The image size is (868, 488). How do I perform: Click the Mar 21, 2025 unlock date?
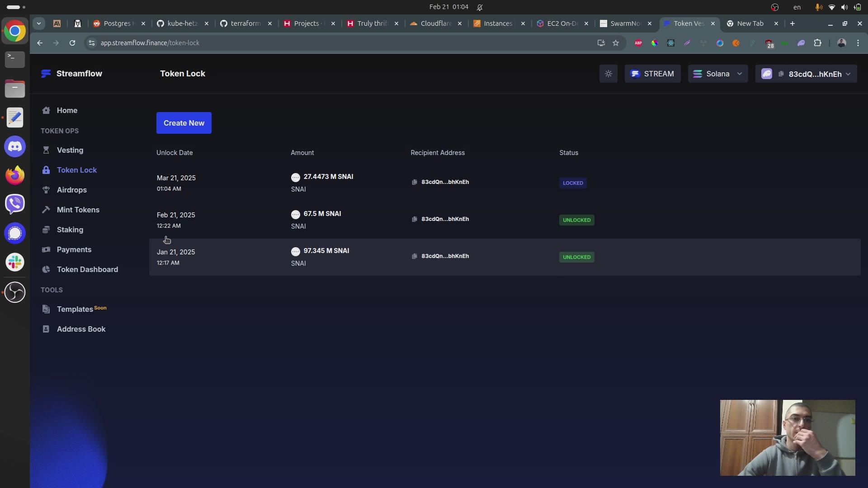[x=176, y=178]
